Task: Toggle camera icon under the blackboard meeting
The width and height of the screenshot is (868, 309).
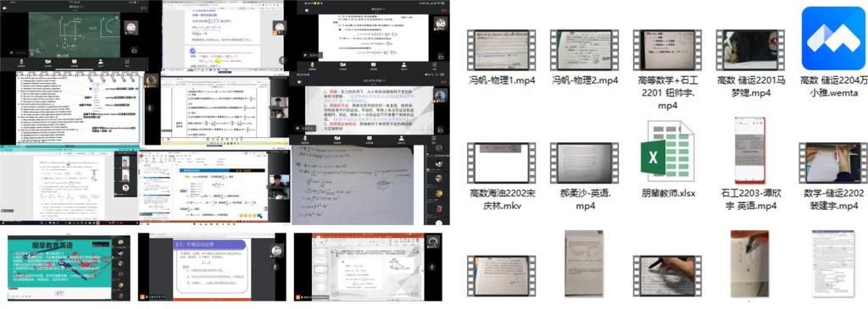Action: (48, 63)
